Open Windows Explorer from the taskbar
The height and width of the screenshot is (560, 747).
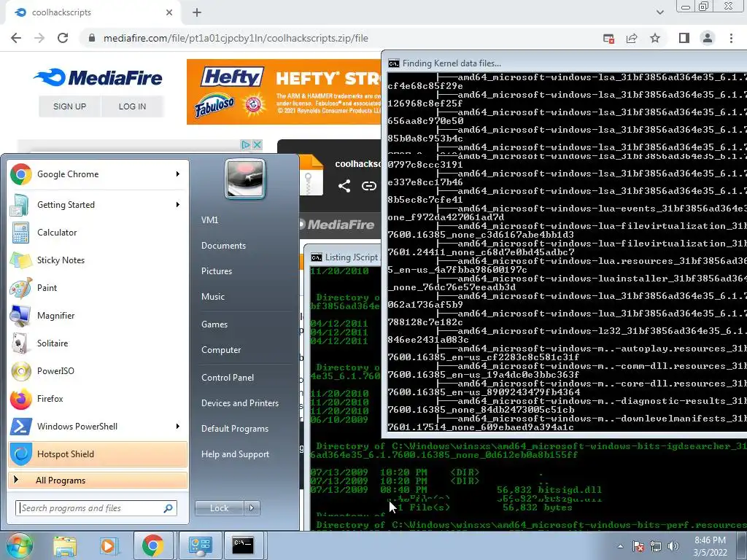[65, 545]
